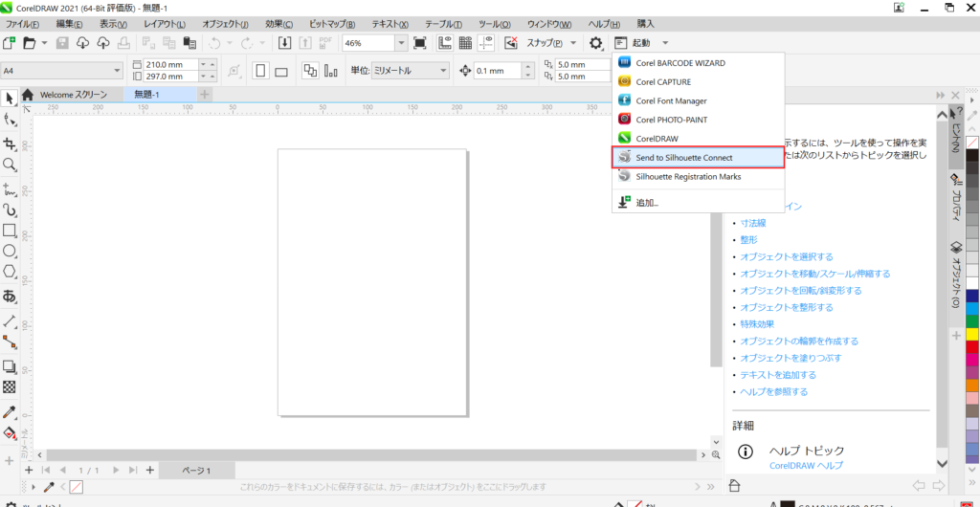Expand the arrow next to 起動
Image resolution: width=980 pixels, height=507 pixels.
point(666,42)
